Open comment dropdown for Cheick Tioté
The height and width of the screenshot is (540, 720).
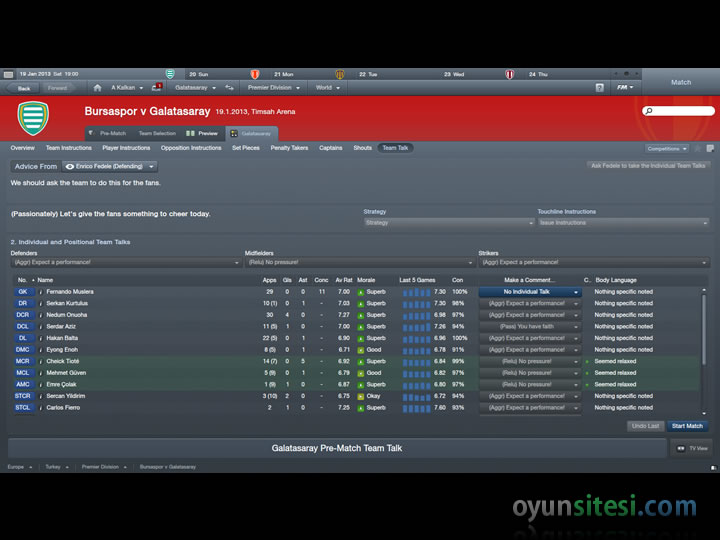pyautogui.click(x=530, y=361)
